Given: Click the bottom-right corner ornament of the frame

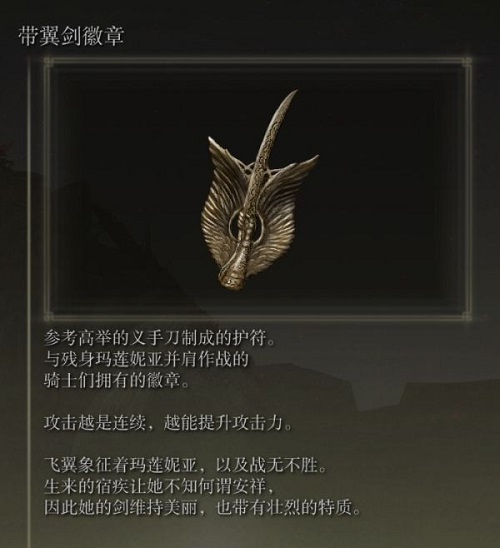Looking at the screenshot, I should (466, 316).
